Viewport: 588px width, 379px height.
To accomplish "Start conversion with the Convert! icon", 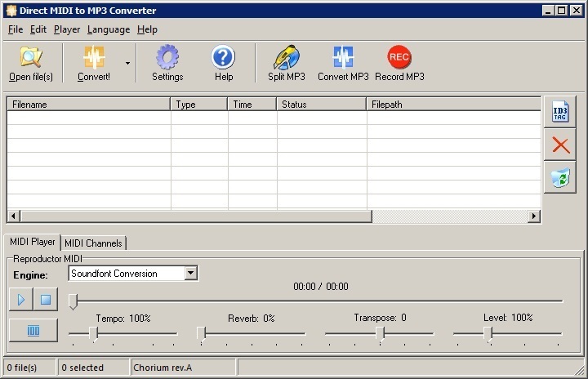I will 94,59.
